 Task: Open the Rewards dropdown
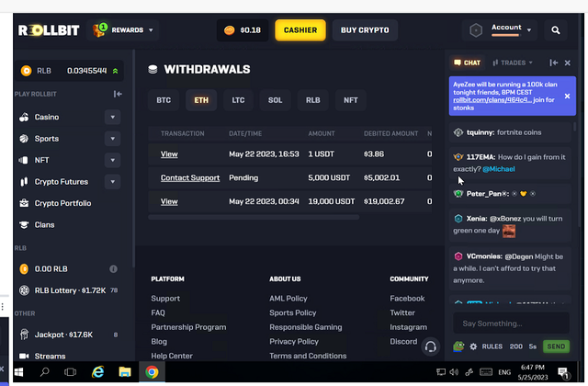(x=151, y=30)
